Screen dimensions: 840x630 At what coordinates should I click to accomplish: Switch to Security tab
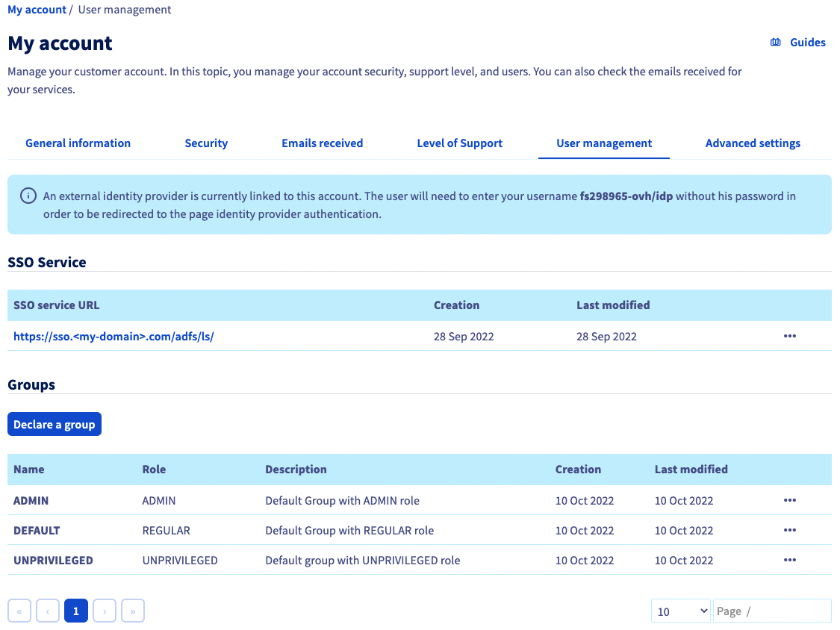coord(206,143)
